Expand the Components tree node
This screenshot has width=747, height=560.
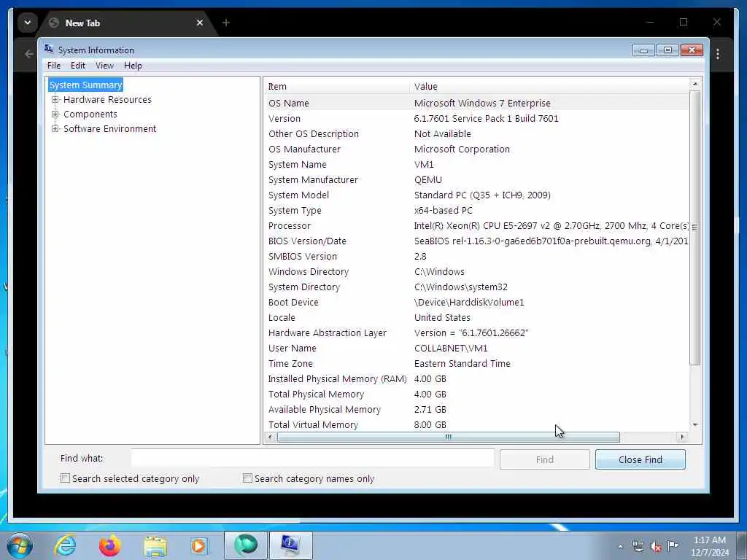click(x=55, y=114)
